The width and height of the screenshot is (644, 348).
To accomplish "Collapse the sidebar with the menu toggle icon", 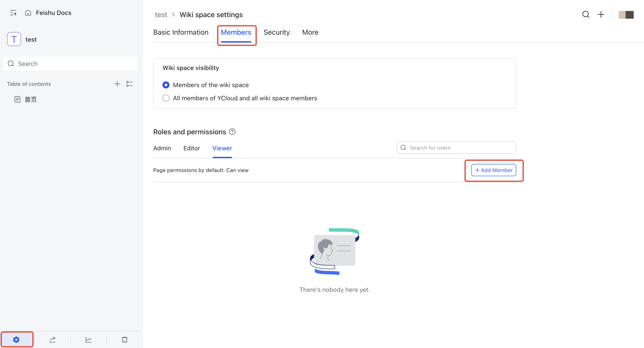I will pyautogui.click(x=13, y=13).
